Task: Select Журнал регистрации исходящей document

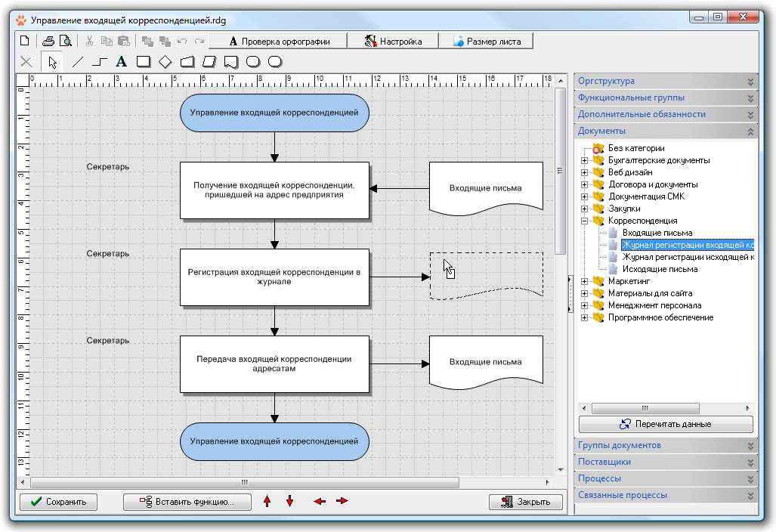Action: coord(688,257)
